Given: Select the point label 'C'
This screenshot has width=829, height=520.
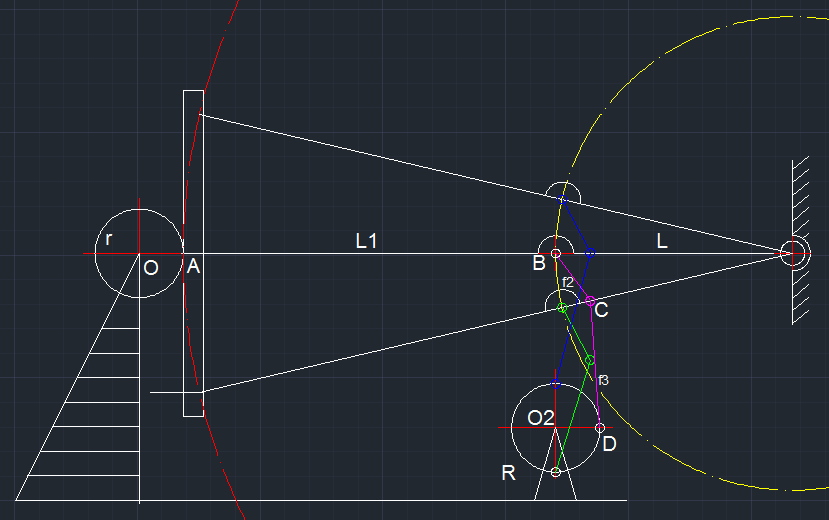Looking at the screenshot, I should [x=601, y=310].
